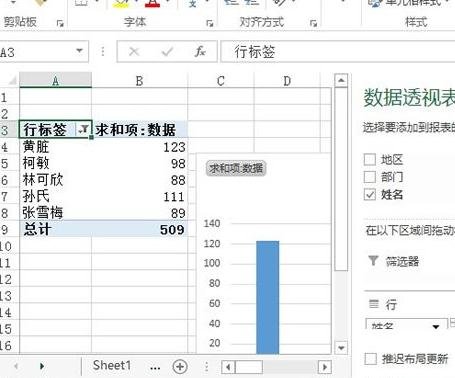Select cell with value 111
This screenshot has height=378, width=455.
[139, 196]
